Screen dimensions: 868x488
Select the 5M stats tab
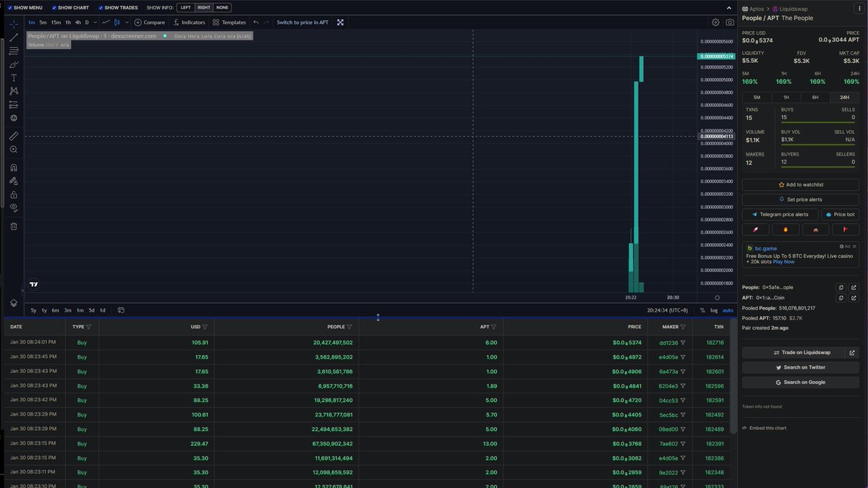757,97
